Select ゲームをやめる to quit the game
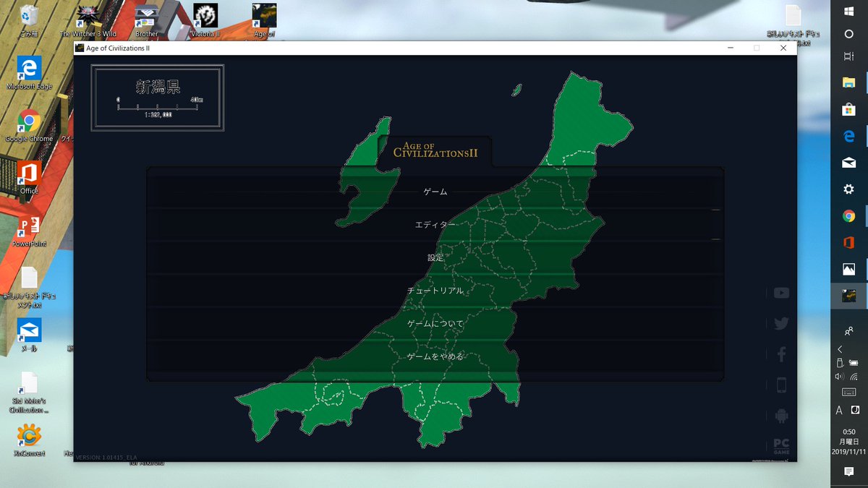868x488 pixels. click(x=435, y=356)
